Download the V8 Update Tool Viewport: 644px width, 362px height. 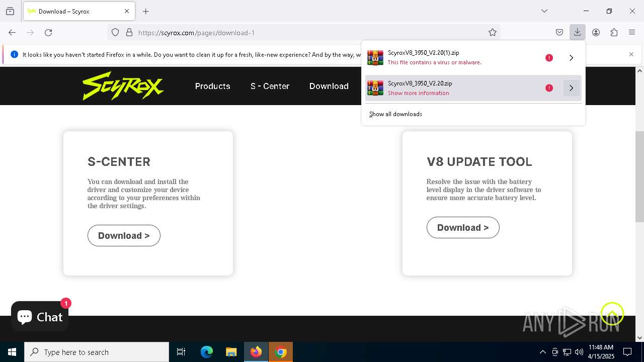pyautogui.click(x=463, y=228)
